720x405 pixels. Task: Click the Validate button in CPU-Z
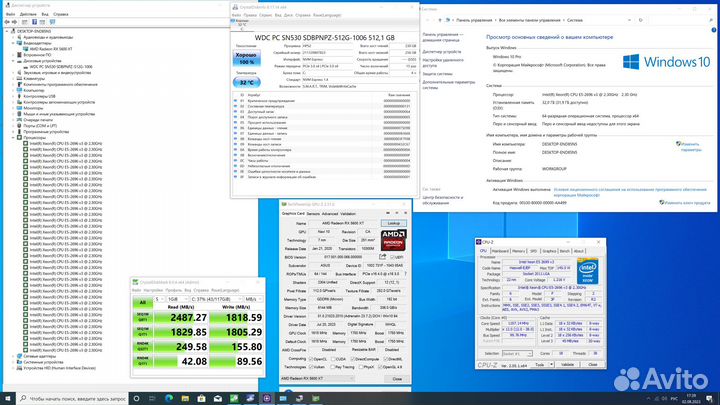[568, 365]
